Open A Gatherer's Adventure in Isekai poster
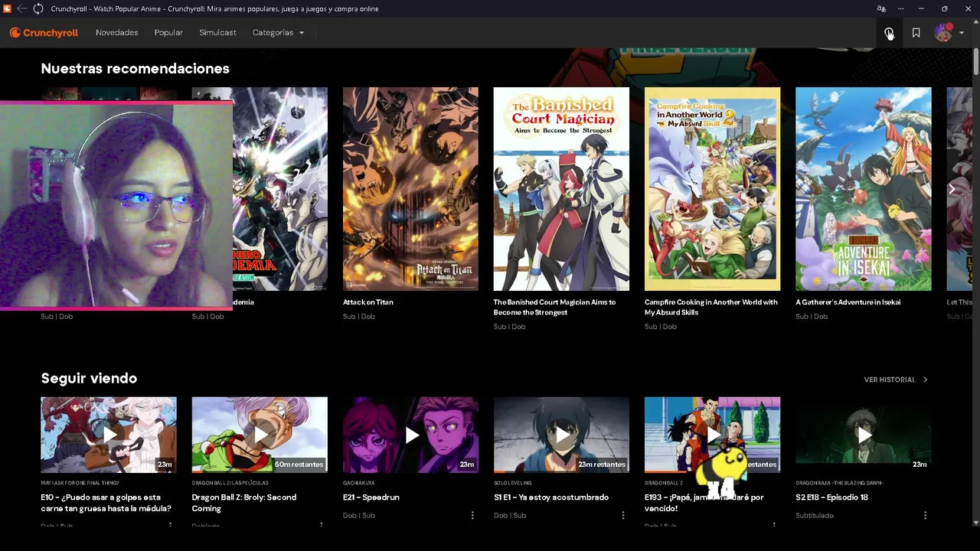980x551 pixels. pos(864,189)
